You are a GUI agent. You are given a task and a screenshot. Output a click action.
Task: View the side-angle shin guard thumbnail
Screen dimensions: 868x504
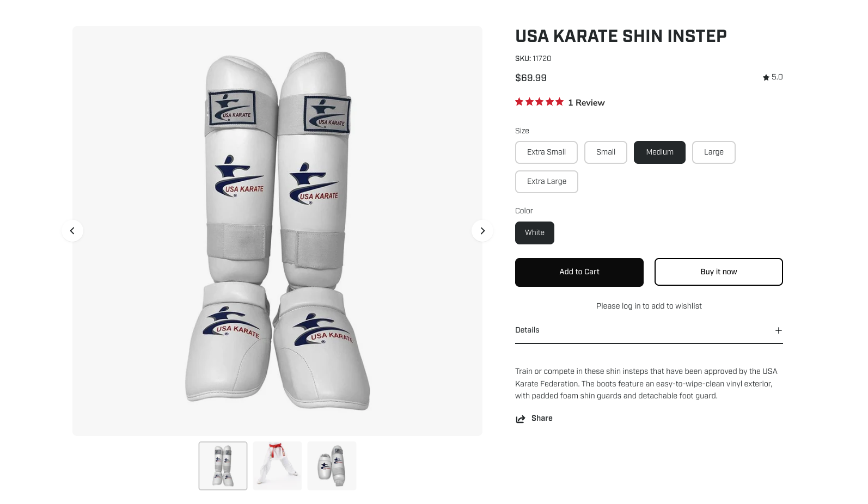click(332, 466)
